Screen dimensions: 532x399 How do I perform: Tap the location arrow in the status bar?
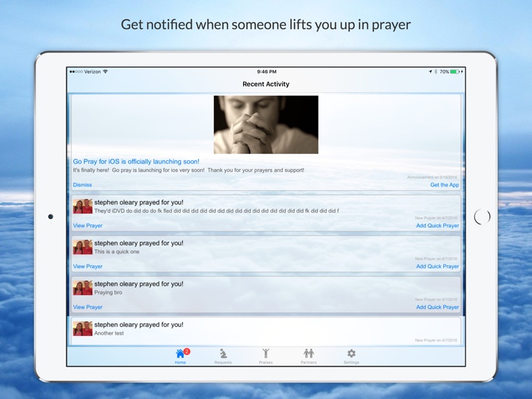tap(430, 71)
